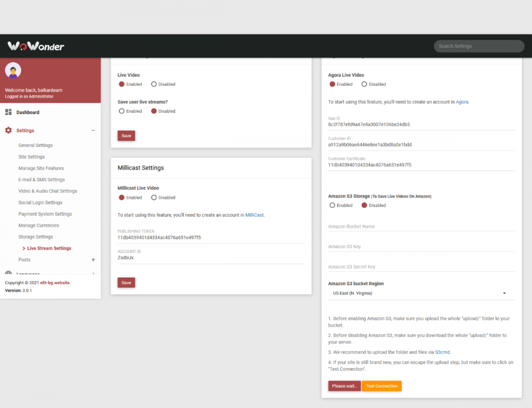Click the Please wait button

344,386
